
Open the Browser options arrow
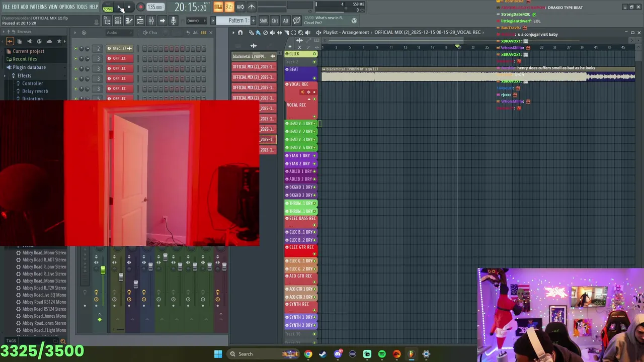click(3, 32)
